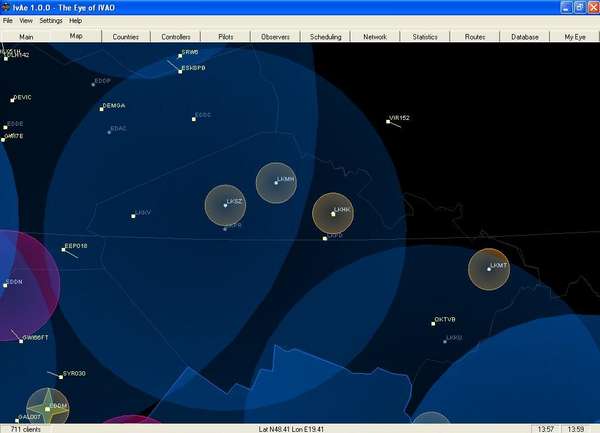This screenshot has width=600, height=433.
Task: Select the DAL007 aircraft marker
Action: pos(17,420)
